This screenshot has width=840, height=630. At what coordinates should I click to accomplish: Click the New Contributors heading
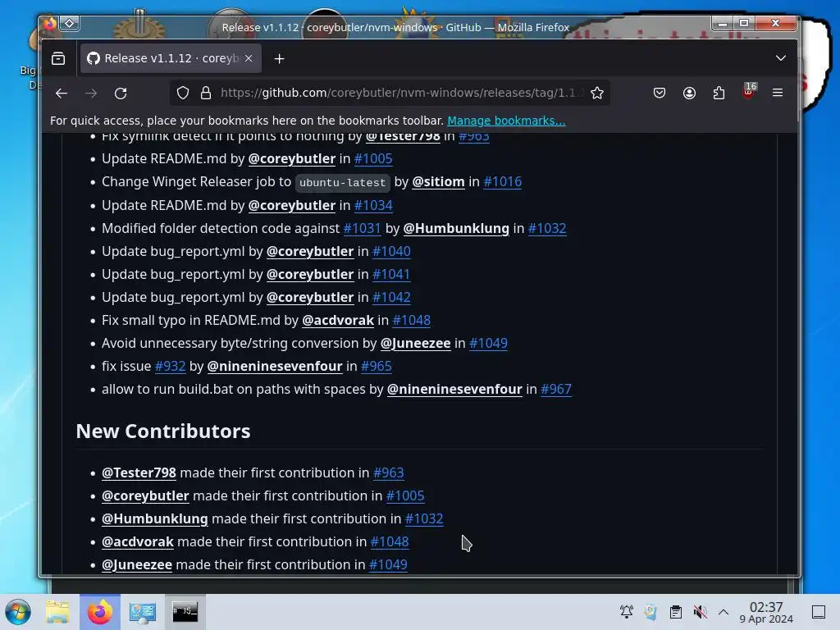click(163, 431)
